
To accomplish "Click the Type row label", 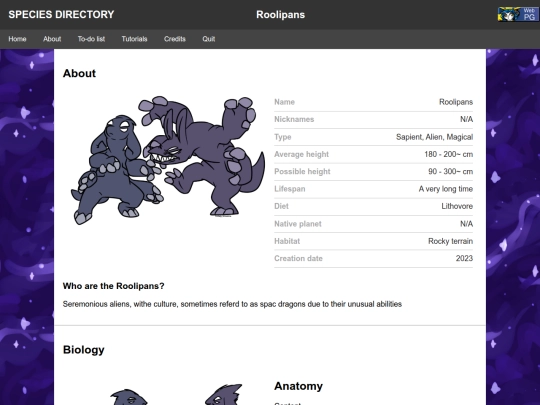I will coord(283,137).
